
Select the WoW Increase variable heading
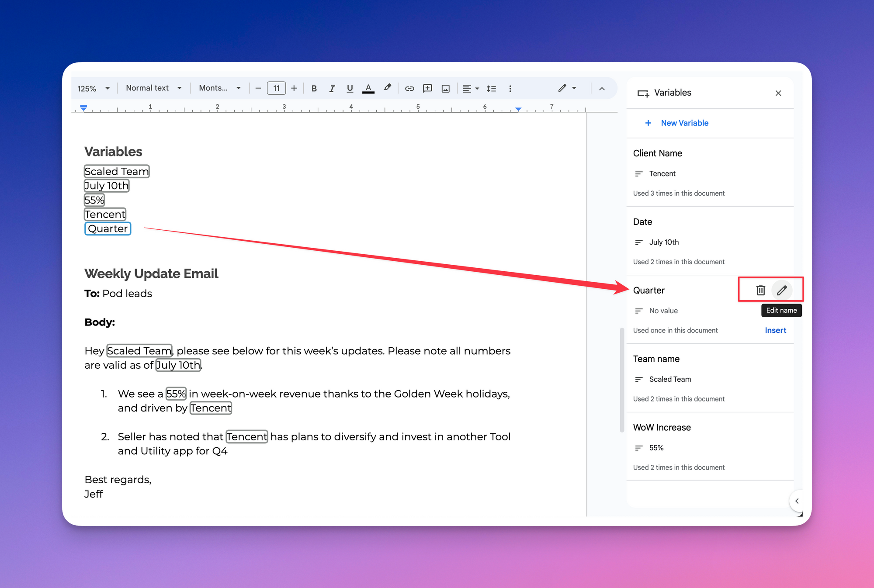(662, 428)
